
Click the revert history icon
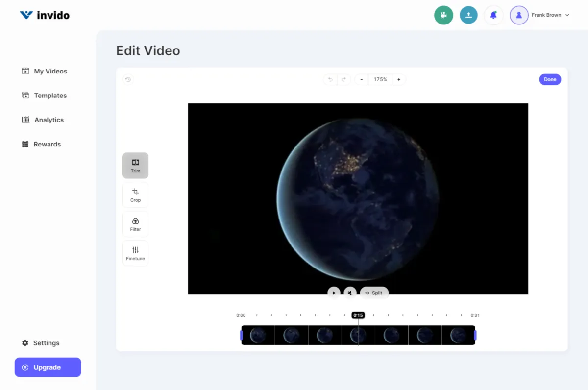pyautogui.click(x=128, y=79)
